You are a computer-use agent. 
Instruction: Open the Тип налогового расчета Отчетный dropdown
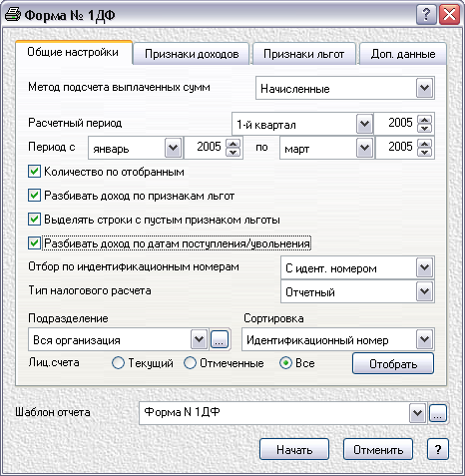click(x=424, y=291)
